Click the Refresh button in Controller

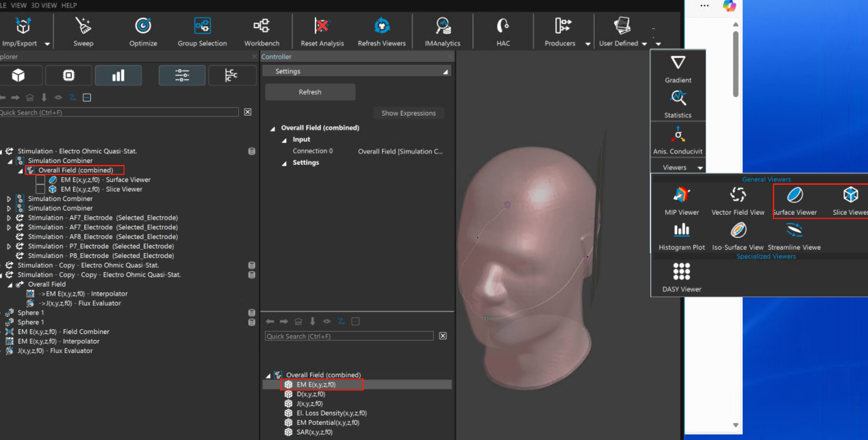coord(310,92)
